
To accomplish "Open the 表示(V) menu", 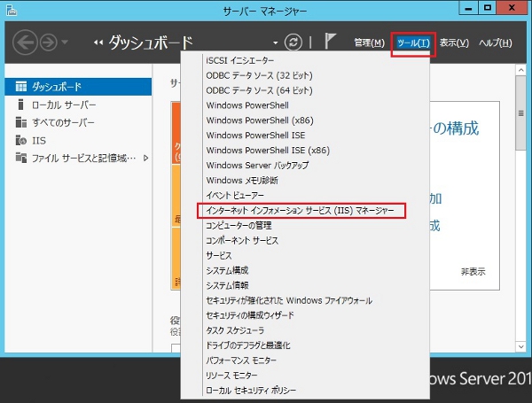I will coord(454,43).
